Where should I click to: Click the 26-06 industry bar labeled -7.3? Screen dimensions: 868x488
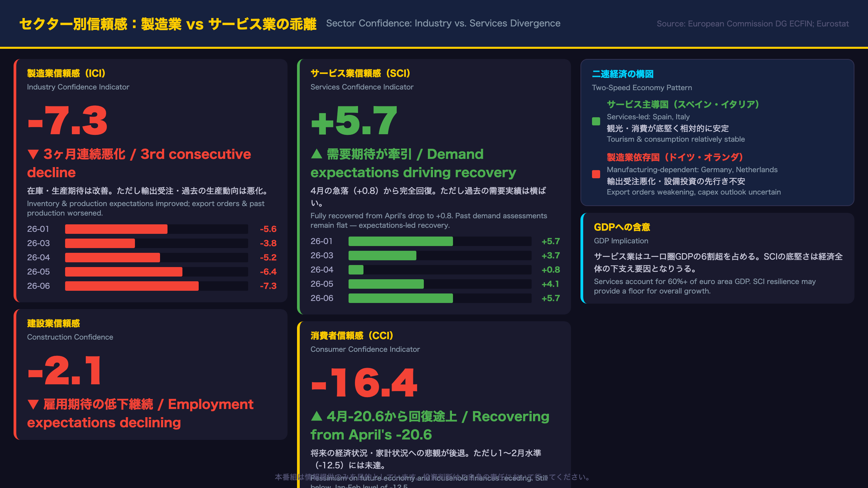point(156,286)
